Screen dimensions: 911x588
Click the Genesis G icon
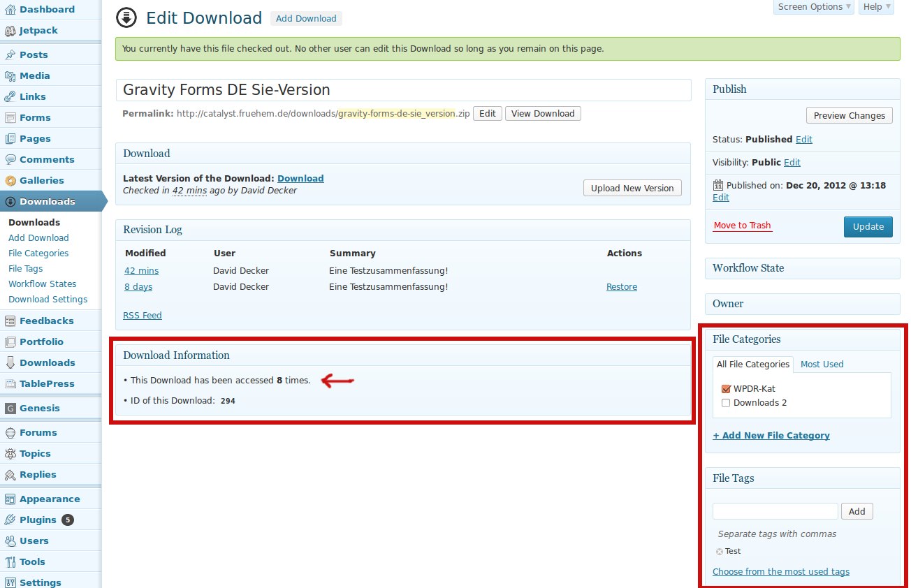click(10, 409)
